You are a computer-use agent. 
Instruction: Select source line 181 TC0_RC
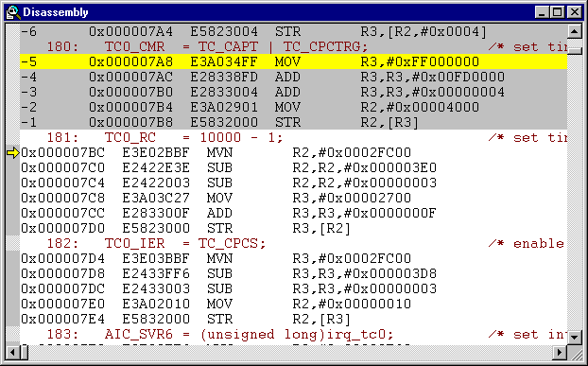point(293,138)
